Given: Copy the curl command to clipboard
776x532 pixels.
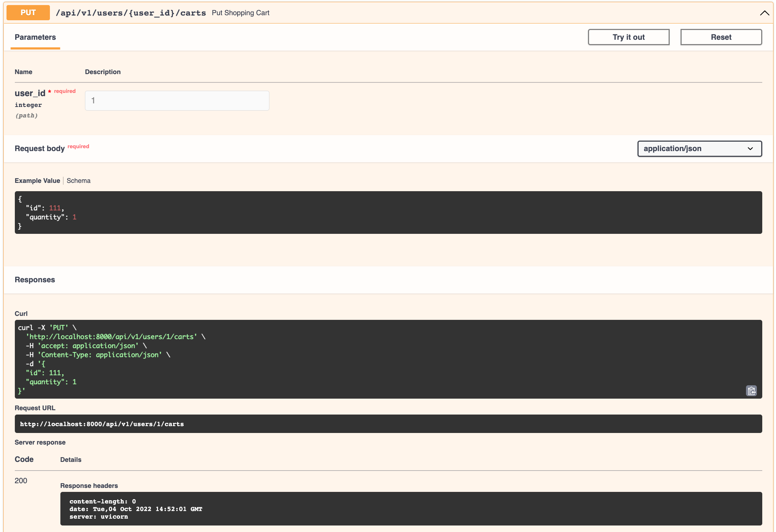Looking at the screenshot, I should 751,391.
